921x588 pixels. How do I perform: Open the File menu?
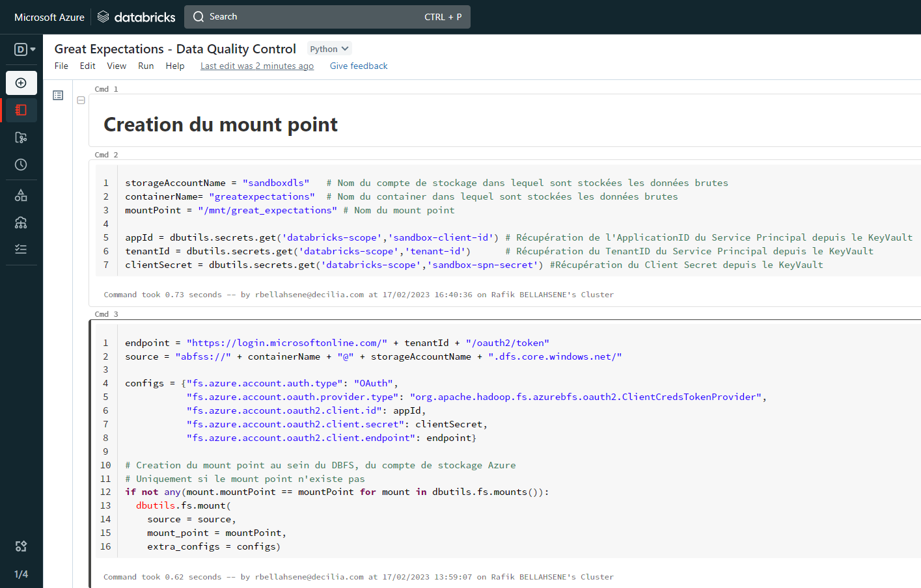click(x=61, y=66)
